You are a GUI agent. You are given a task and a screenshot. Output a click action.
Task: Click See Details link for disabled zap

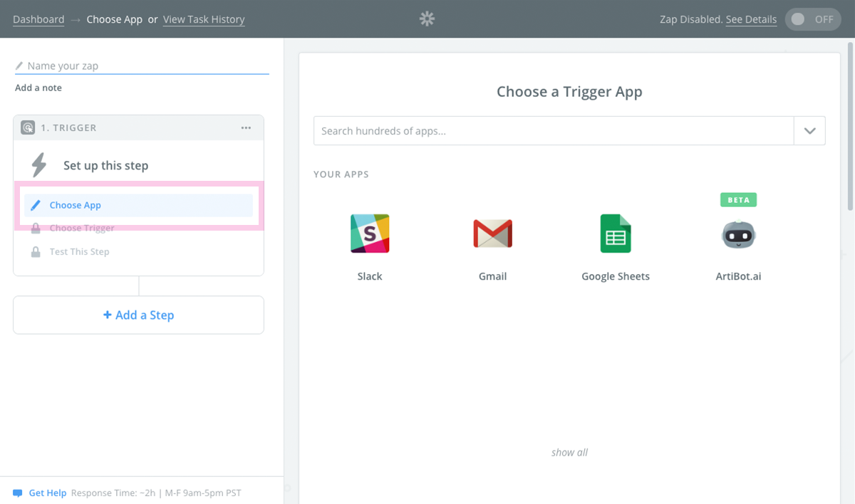point(751,19)
